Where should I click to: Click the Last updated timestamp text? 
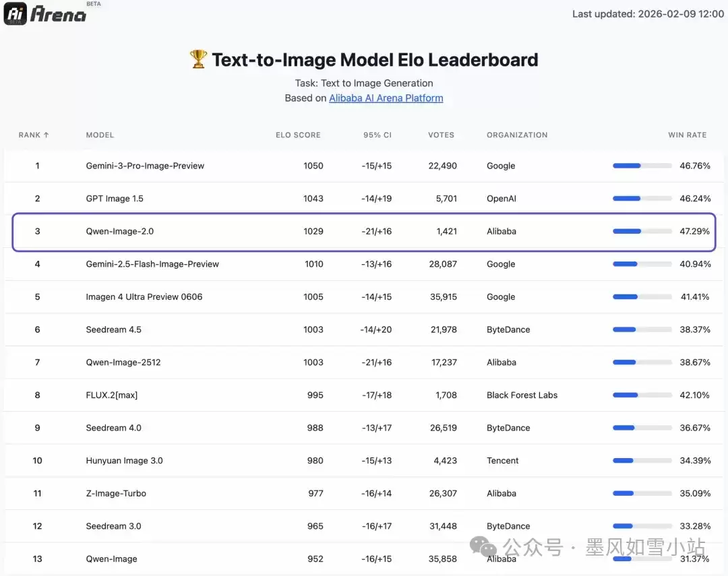[647, 14]
